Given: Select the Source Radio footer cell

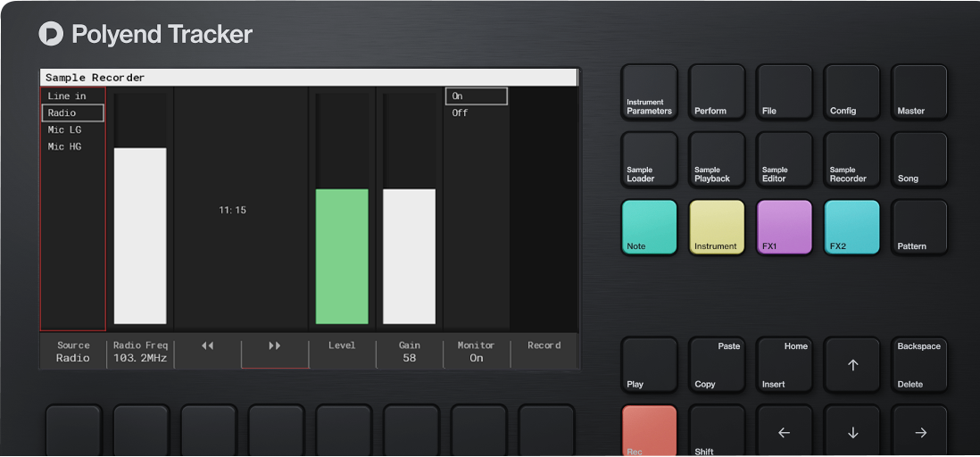Looking at the screenshot, I should point(73,352).
